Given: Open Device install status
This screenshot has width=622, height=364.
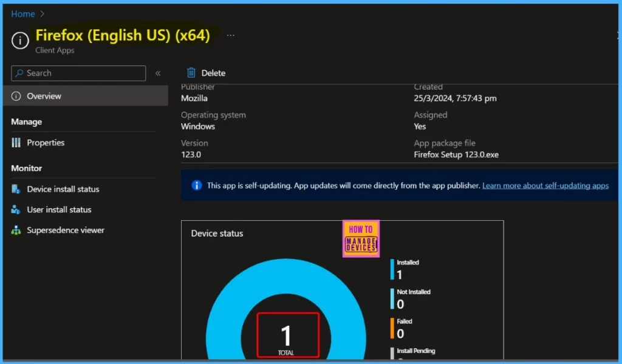Looking at the screenshot, I should [x=63, y=189].
